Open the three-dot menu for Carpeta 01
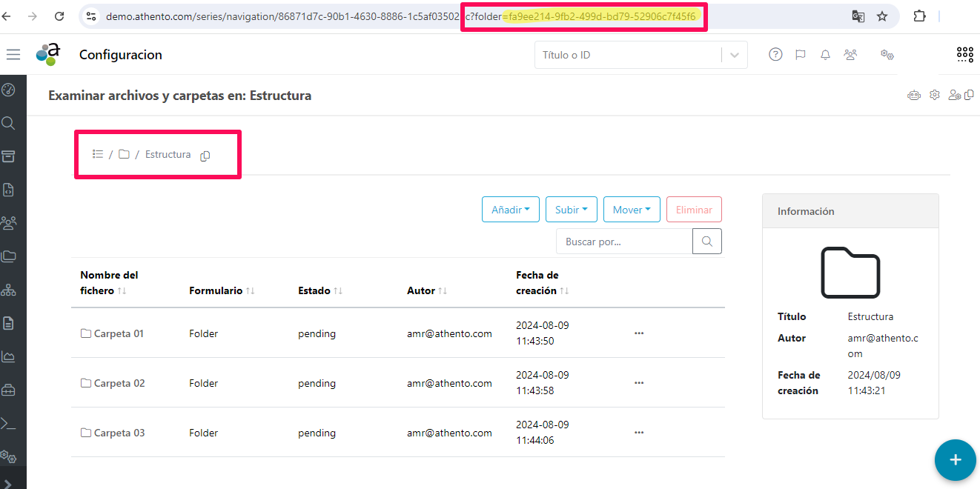Viewport: 980px width, 489px height. click(x=639, y=333)
